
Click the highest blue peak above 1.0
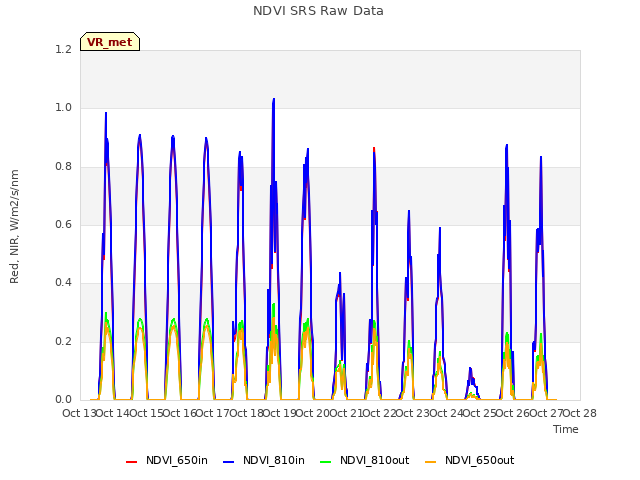[x=274, y=99]
